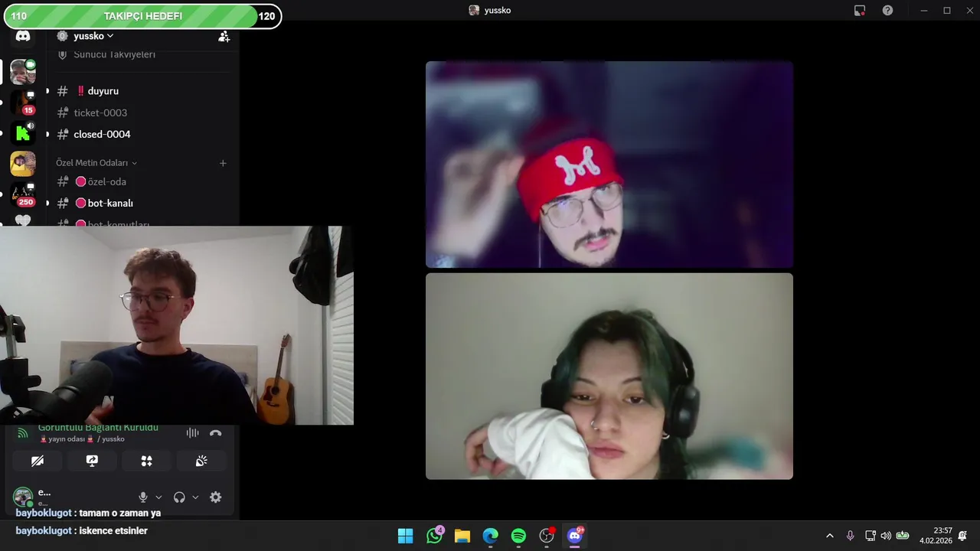Open Discord inbox icon in title bar
Screen dimensions: 980x551
[860, 11]
